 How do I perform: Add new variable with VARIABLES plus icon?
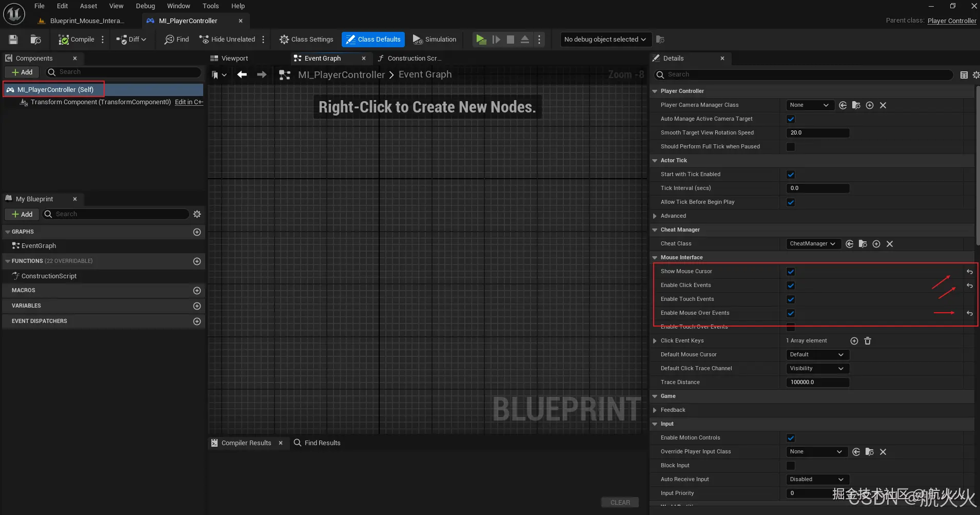[x=197, y=306]
